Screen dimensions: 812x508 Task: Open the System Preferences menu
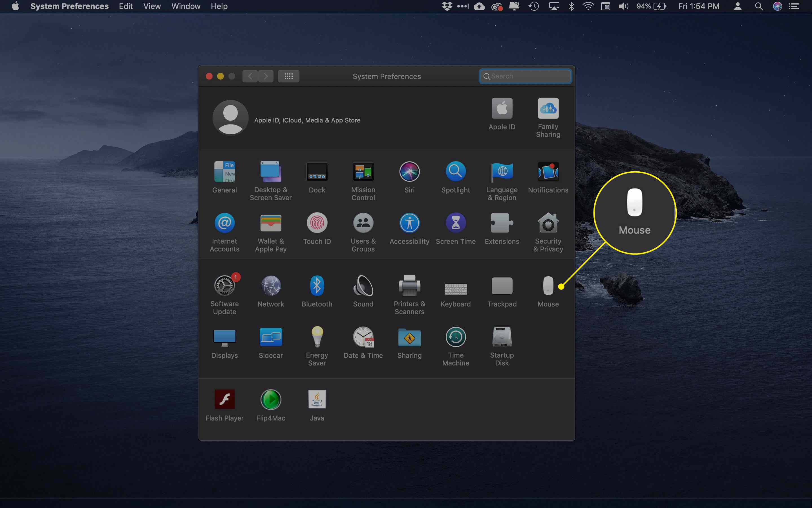[69, 6]
